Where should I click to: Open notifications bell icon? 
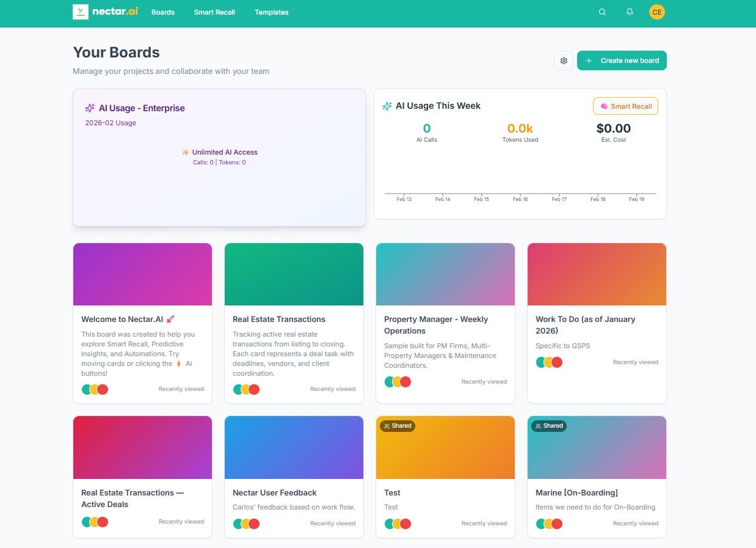[x=630, y=12]
